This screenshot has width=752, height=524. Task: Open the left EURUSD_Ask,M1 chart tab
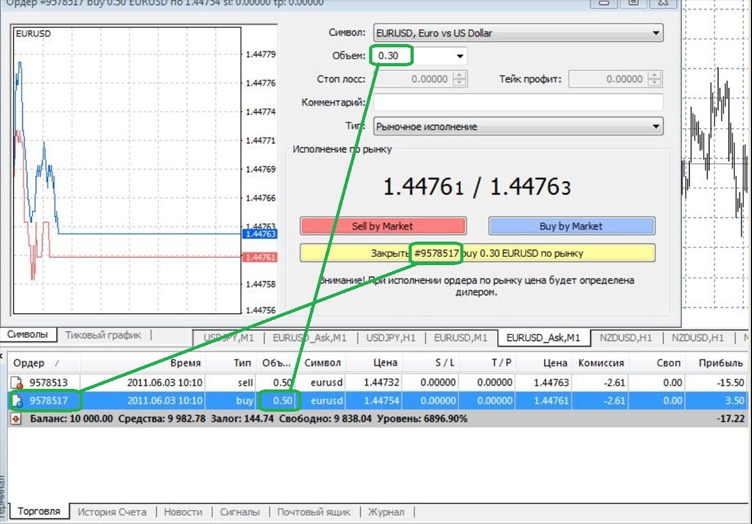coord(309,338)
